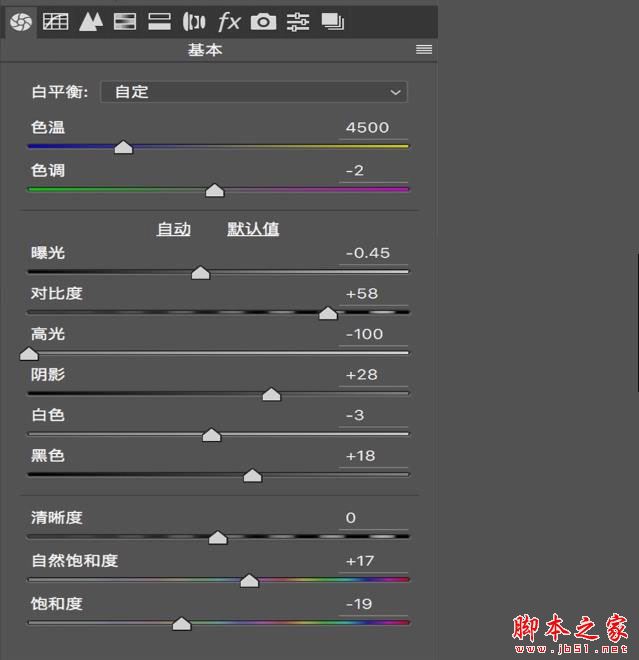Click the 清晰度 clarity slider handle
The height and width of the screenshot is (660, 639).
pyautogui.click(x=218, y=538)
